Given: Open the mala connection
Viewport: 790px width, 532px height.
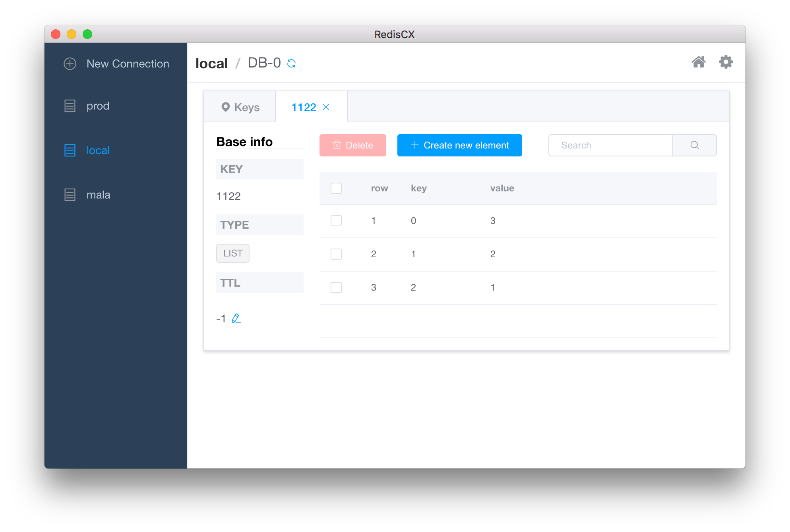Looking at the screenshot, I should [98, 195].
